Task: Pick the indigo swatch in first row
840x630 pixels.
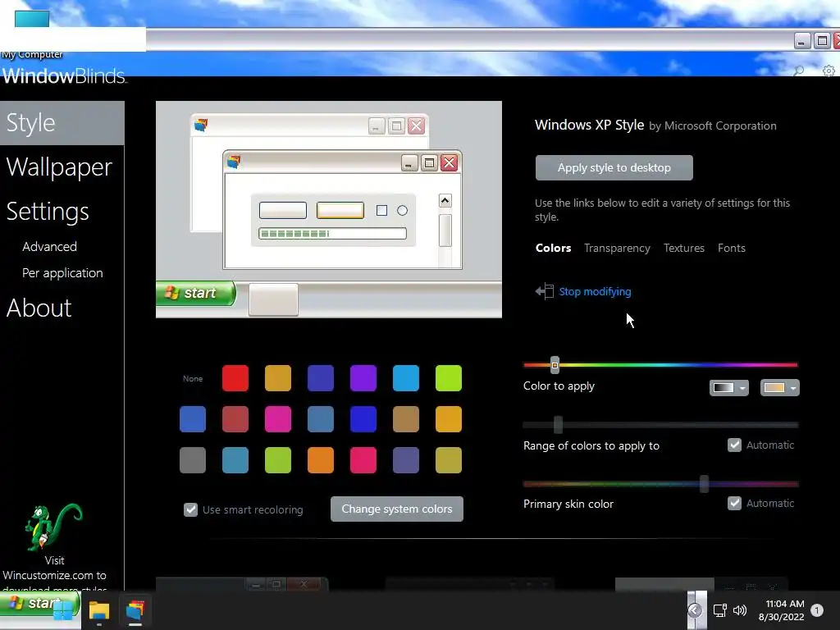Action: pyautogui.click(x=321, y=378)
